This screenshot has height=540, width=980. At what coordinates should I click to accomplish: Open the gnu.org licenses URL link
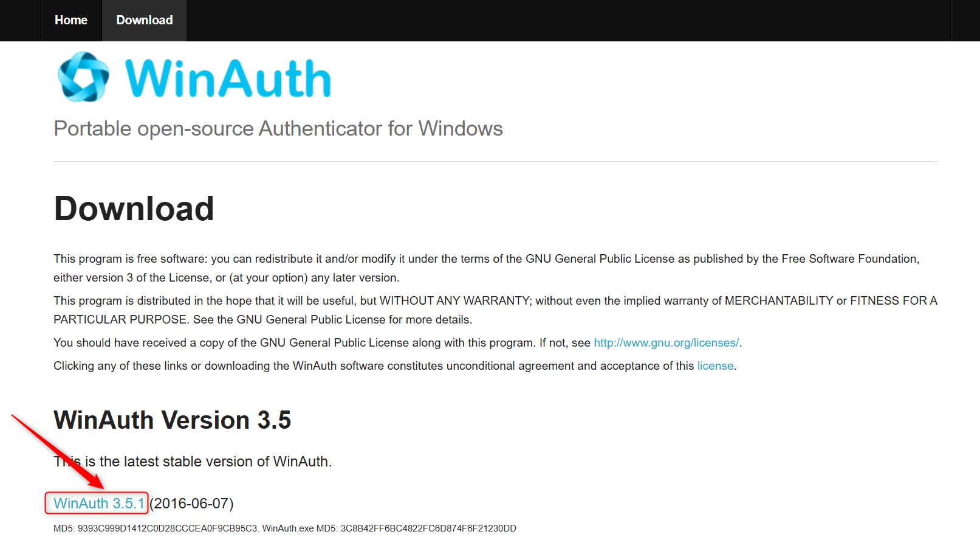click(x=666, y=343)
